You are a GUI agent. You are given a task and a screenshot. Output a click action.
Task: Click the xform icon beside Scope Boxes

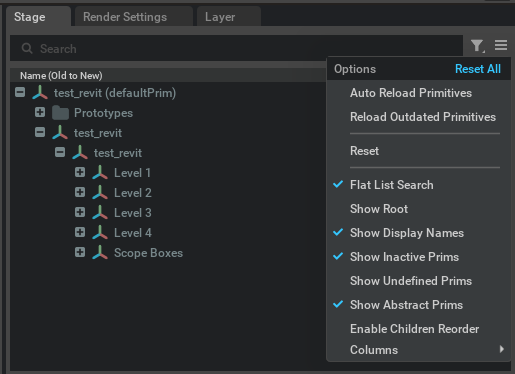pyautogui.click(x=100, y=253)
